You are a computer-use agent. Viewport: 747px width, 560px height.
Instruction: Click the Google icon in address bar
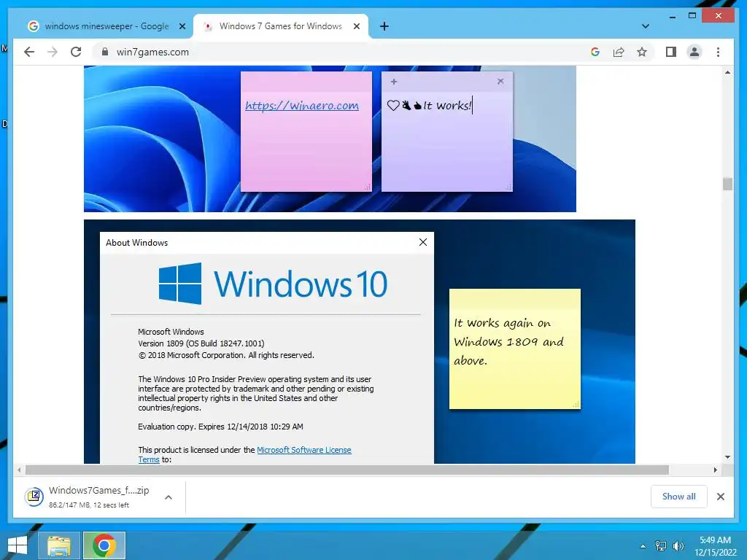pyautogui.click(x=595, y=52)
